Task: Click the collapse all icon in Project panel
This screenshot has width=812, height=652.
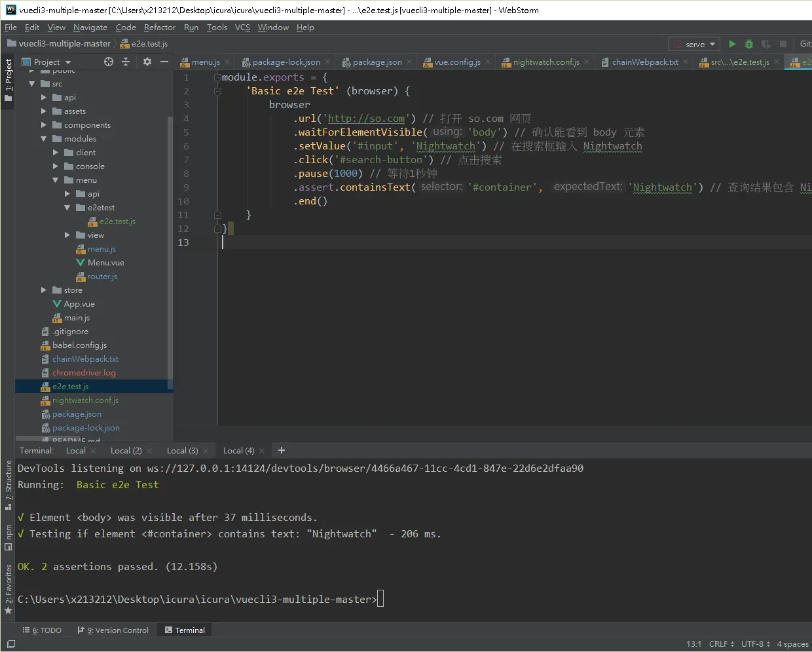Action: [x=126, y=62]
